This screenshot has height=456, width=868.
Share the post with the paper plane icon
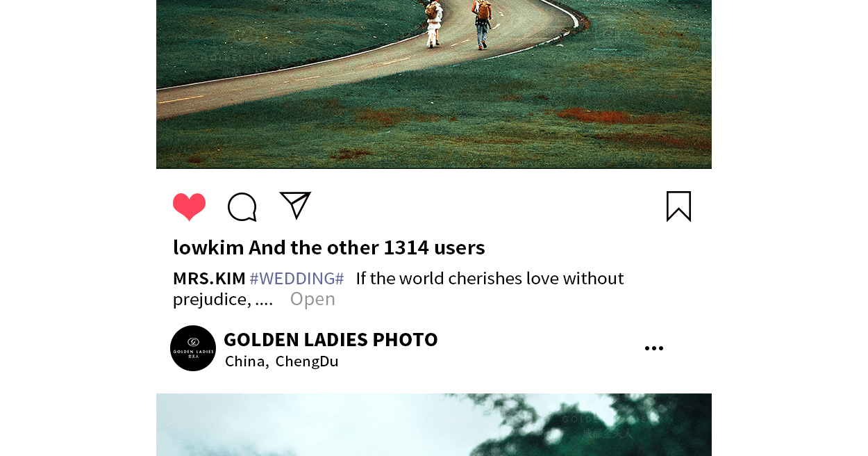pos(295,206)
